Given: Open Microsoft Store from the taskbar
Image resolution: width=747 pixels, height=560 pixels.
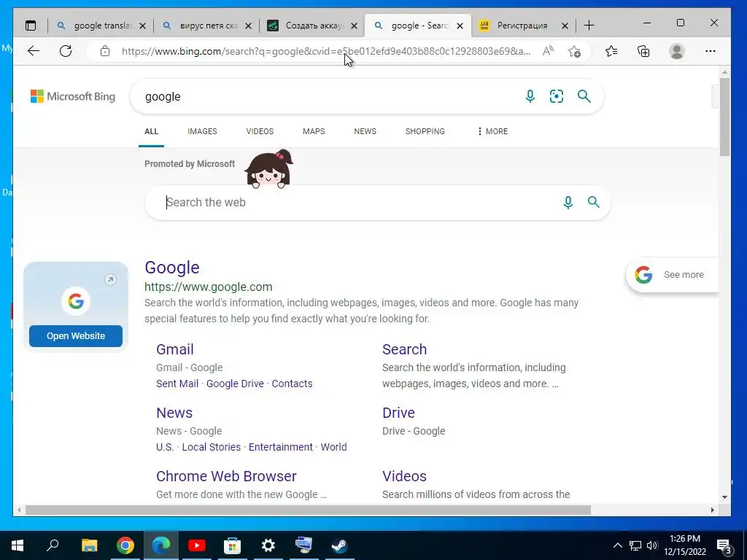Looking at the screenshot, I should tap(233, 545).
